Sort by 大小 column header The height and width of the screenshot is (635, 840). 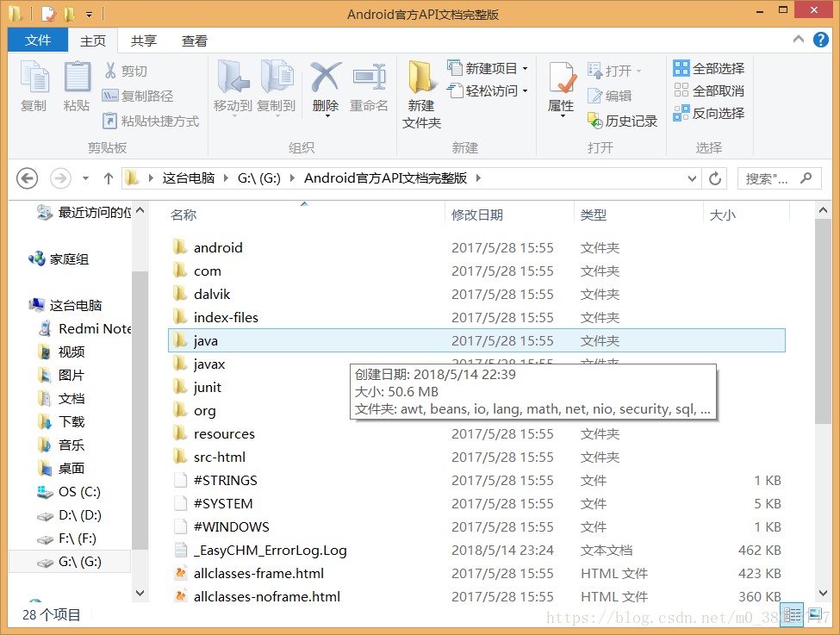pyautogui.click(x=722, y=215)
